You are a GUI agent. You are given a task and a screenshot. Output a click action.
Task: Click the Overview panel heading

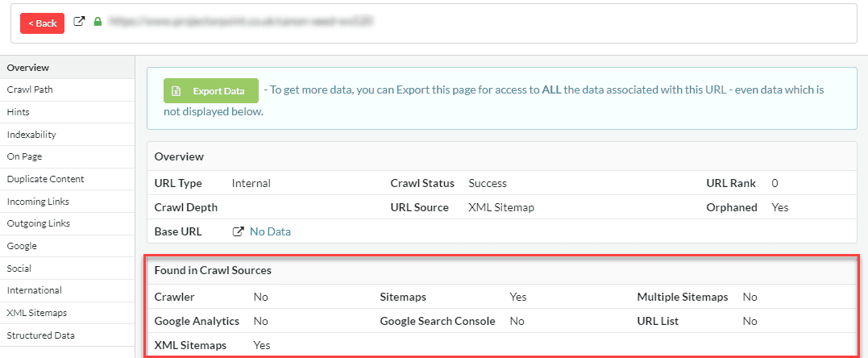coord(180,157)
